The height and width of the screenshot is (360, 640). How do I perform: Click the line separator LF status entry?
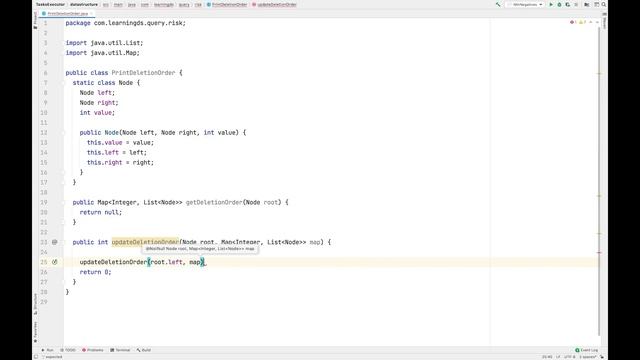pos(558,357)
